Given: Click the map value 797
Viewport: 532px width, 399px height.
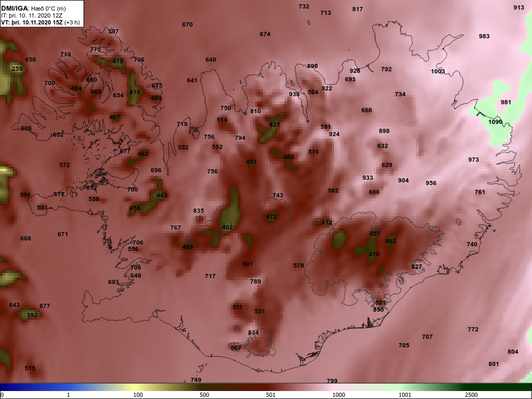Looking at the screenshot, I should coord(113,31).
